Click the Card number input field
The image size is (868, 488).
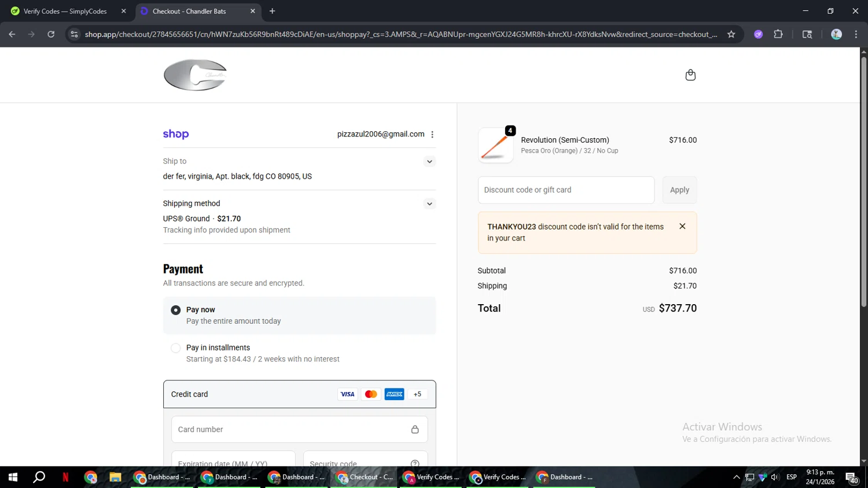(x=300, y=430)
